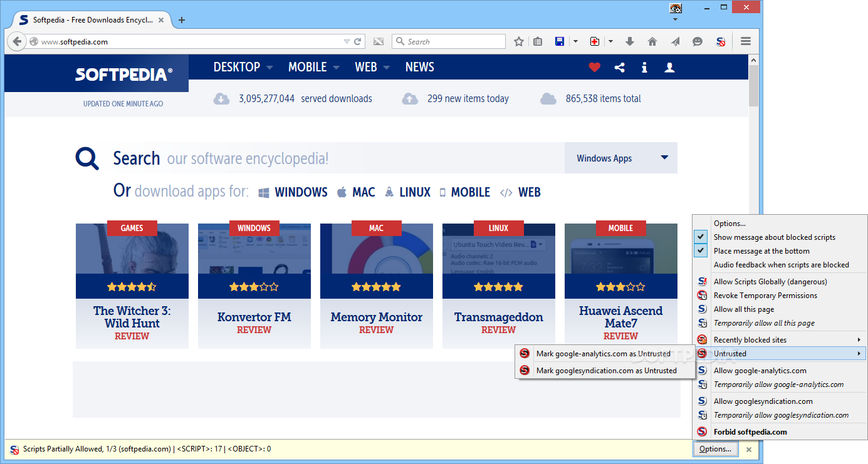Open the Hello chat smiley icon
Image resolution: width=868 pixels, height=464 pixels.
tap(698, 42)
